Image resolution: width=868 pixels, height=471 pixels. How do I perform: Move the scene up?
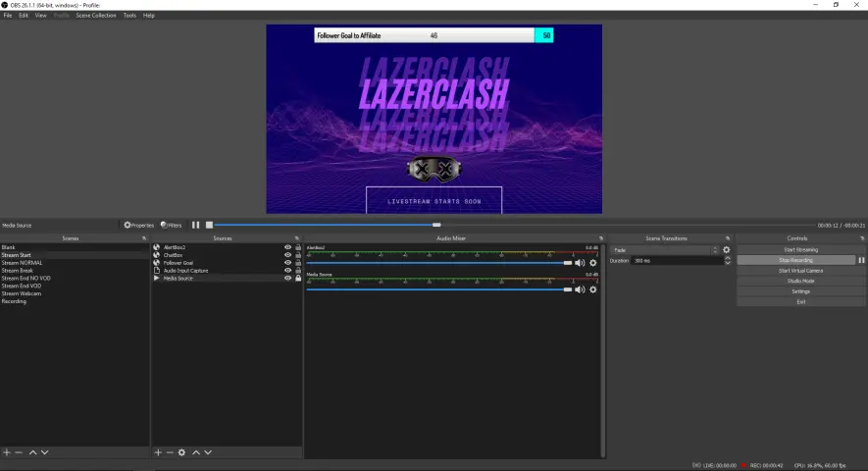click(x=32, y=452)
